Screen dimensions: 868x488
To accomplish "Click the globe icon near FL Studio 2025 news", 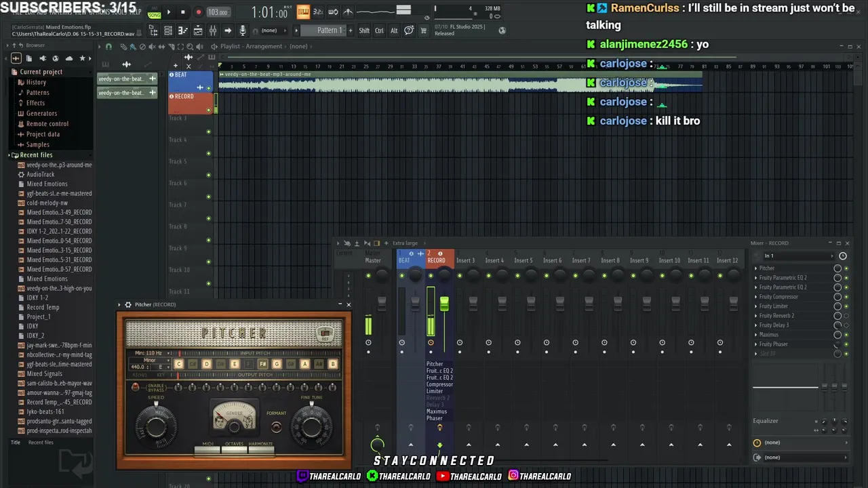I will (502, 30).
